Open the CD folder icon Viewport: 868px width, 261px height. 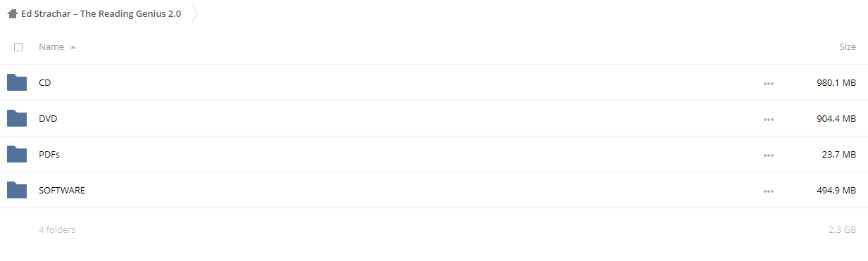tap(17, 82)
